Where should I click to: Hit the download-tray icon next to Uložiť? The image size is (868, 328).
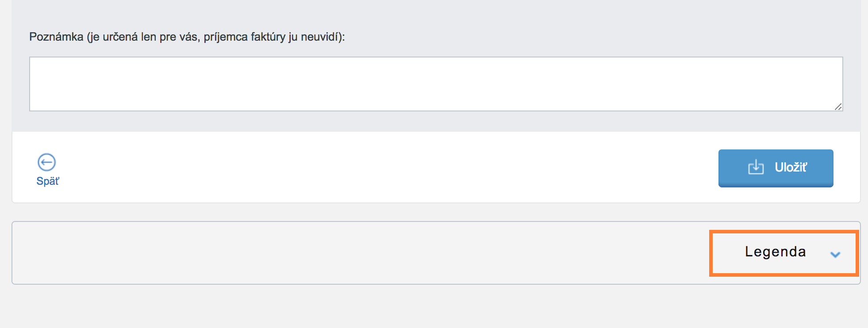756,167
